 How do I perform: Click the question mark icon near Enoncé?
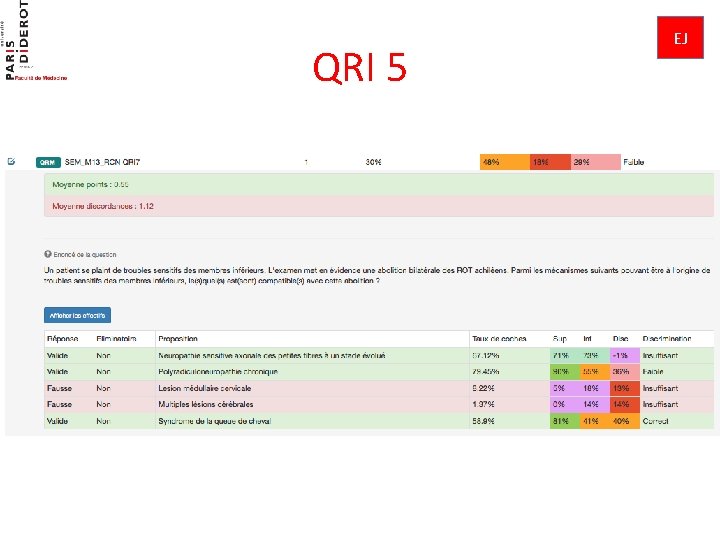click(48, 254)
